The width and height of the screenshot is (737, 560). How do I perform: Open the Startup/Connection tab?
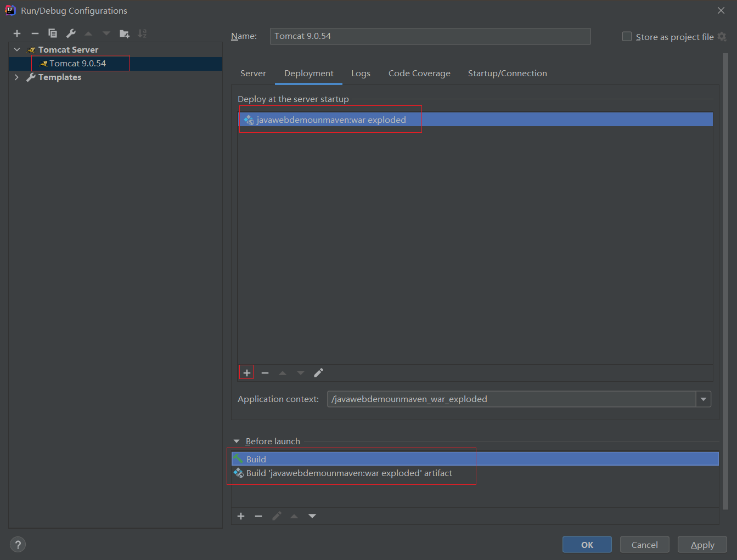coord(507,73)
